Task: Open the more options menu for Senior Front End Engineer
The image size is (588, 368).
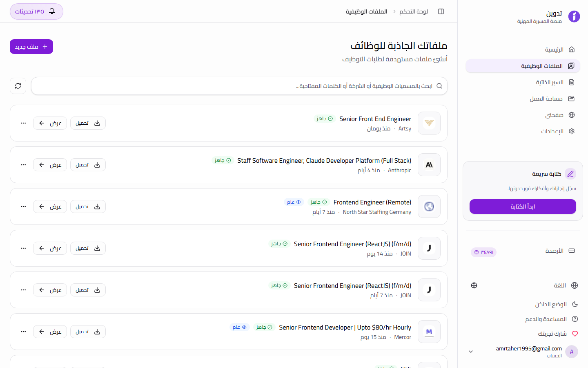Action: (x=23, y=123)
